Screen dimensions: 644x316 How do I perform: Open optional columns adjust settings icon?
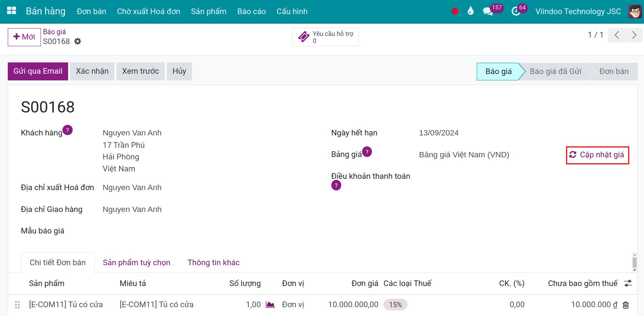click(628, 283)
